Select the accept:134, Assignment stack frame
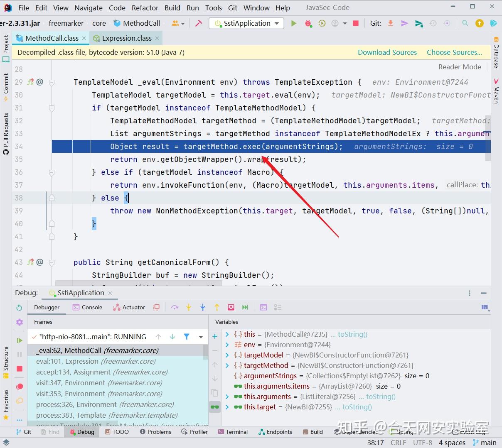The image size is (502, 448). [102, 372]
